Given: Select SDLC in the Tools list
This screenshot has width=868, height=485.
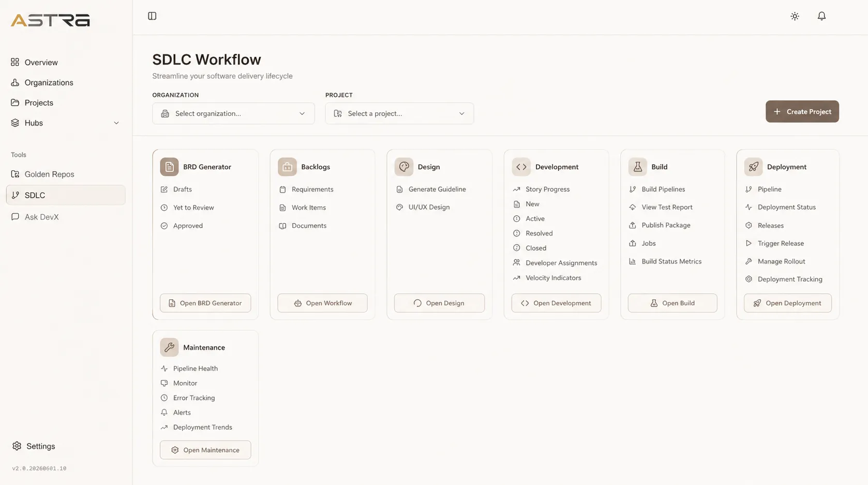Looking at the screenshot, I should pos(66,195).
